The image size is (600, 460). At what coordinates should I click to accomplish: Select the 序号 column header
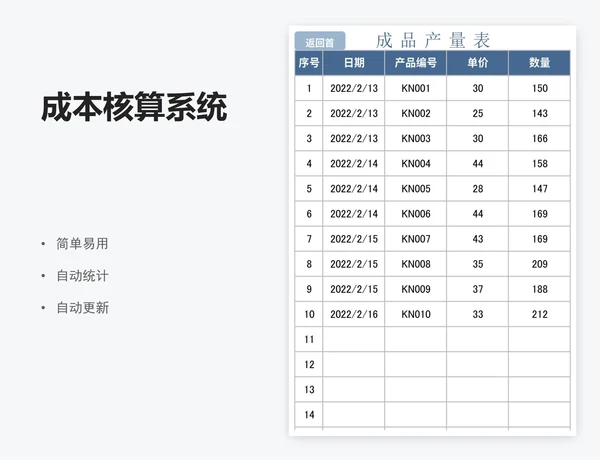click(309, 63)
